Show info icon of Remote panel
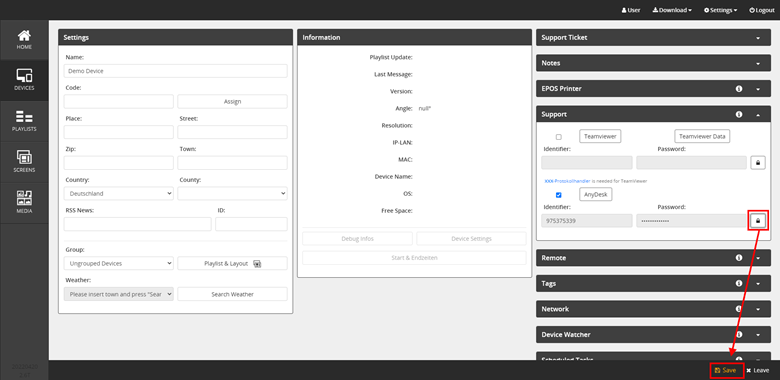Image resolution: width=780 pixels, height=380 pixels. pos(739,258)
